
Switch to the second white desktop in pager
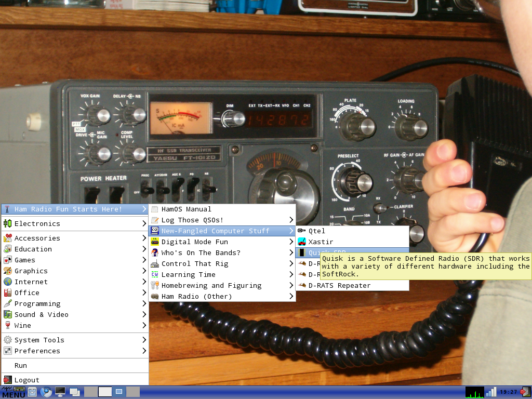[105, 392]
